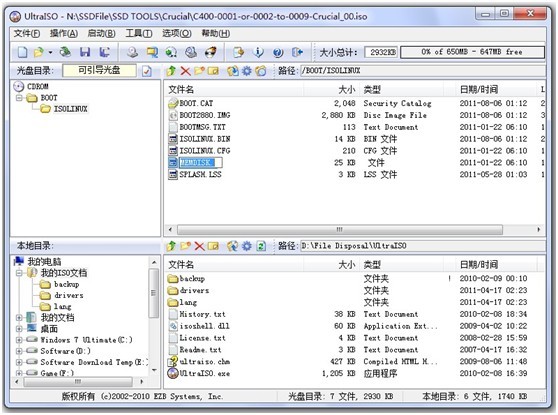Viewport: 558px width, 415px height.
Task: Select CDROM root in disc tree
Action: point(38,86)
